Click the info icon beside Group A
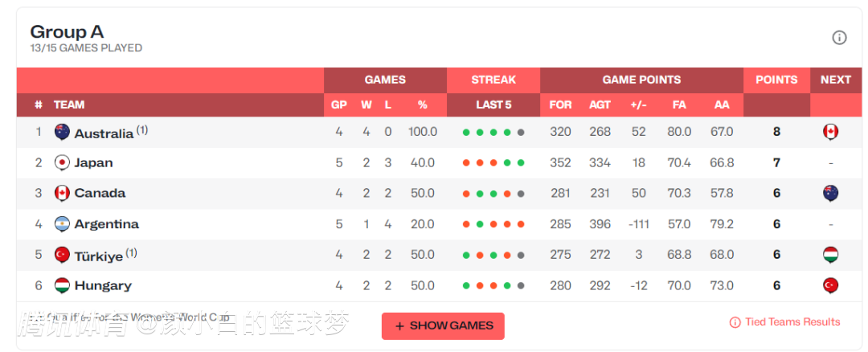 click(839, 38)
